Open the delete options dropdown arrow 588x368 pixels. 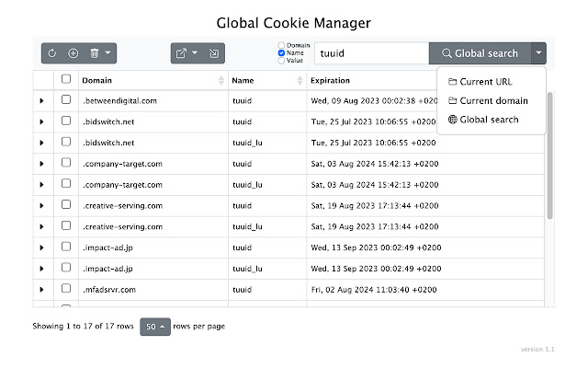pyautogui.click(x=108, y=53)
